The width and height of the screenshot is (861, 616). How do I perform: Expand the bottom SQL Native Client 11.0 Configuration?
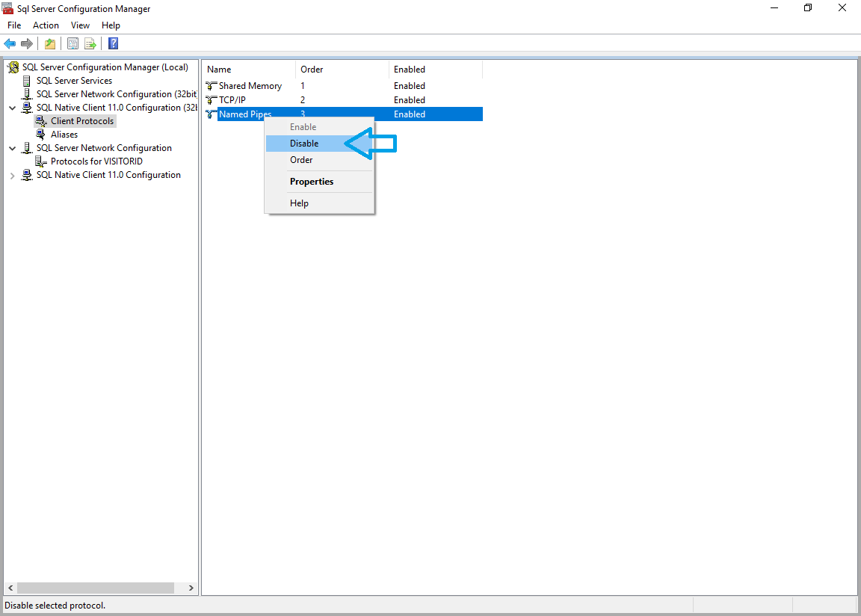click(12, 176)
